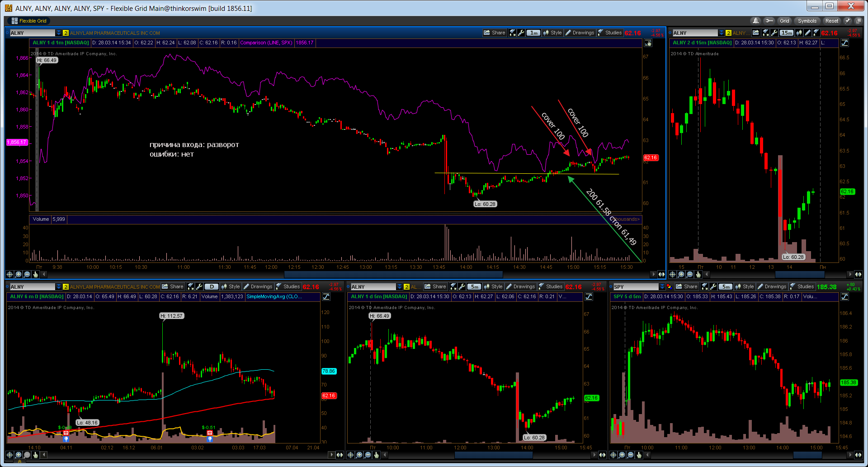
Task: Click beaker quick study icon on SPY chart
Action: (705, 286)
